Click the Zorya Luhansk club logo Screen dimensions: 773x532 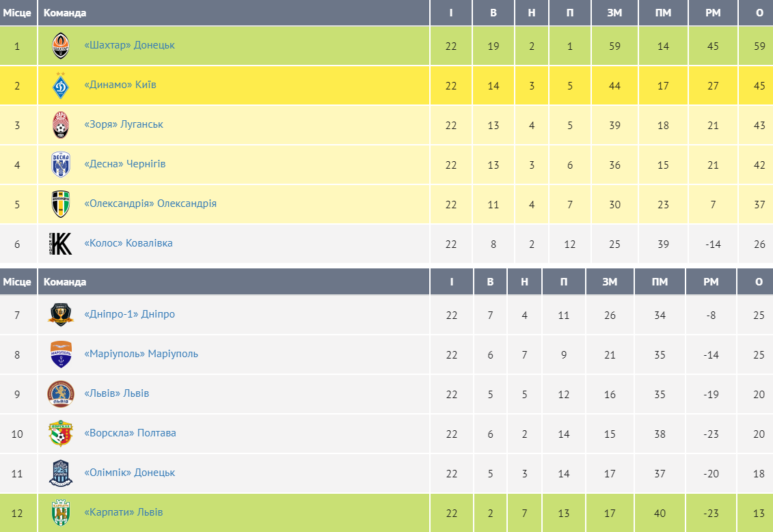(x=61, y=125)
